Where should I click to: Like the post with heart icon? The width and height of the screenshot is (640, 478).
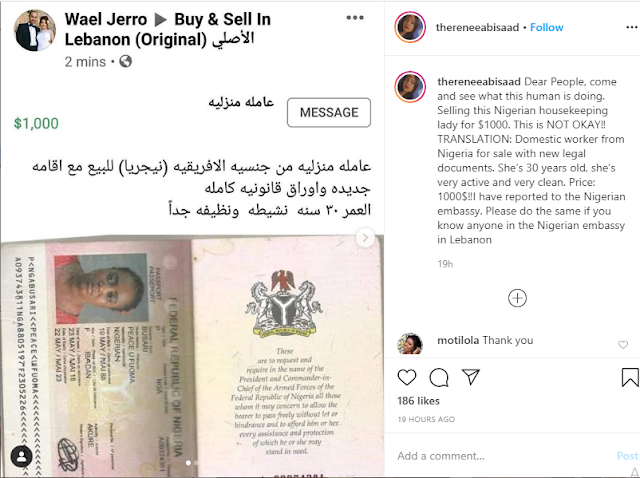coord(407,378)
